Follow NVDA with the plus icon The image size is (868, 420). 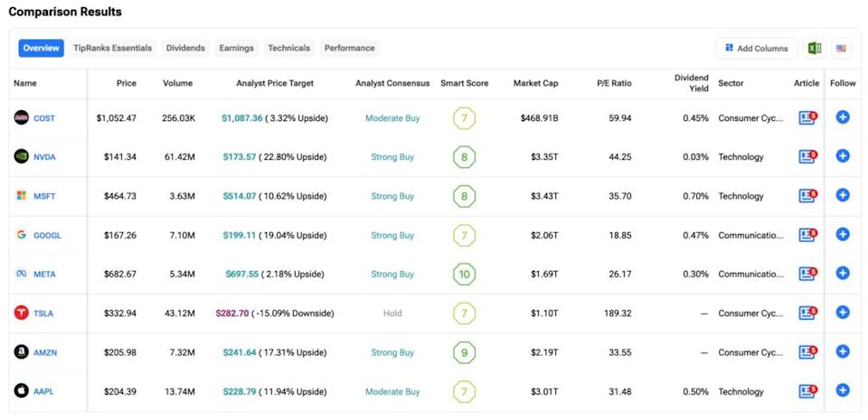tap(843, 156)
